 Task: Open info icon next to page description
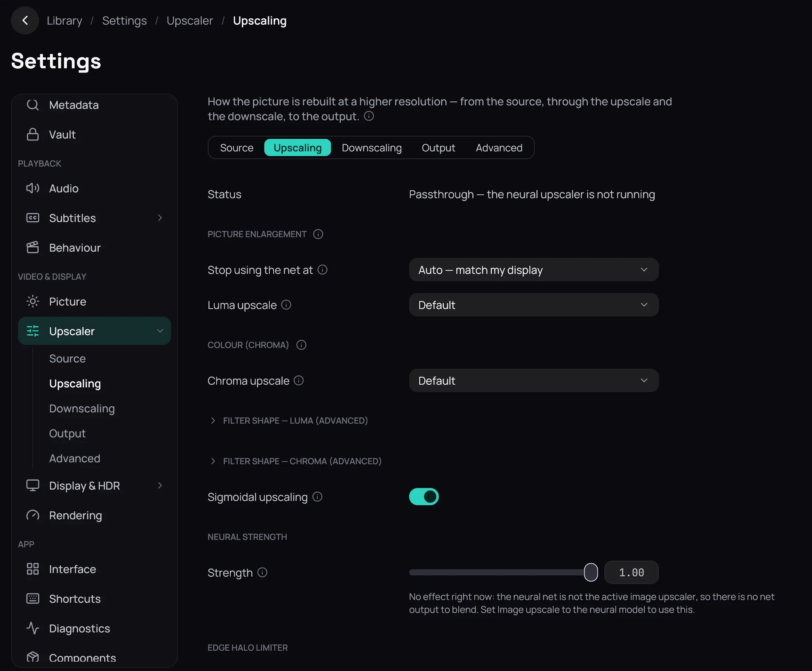[369, 116]
